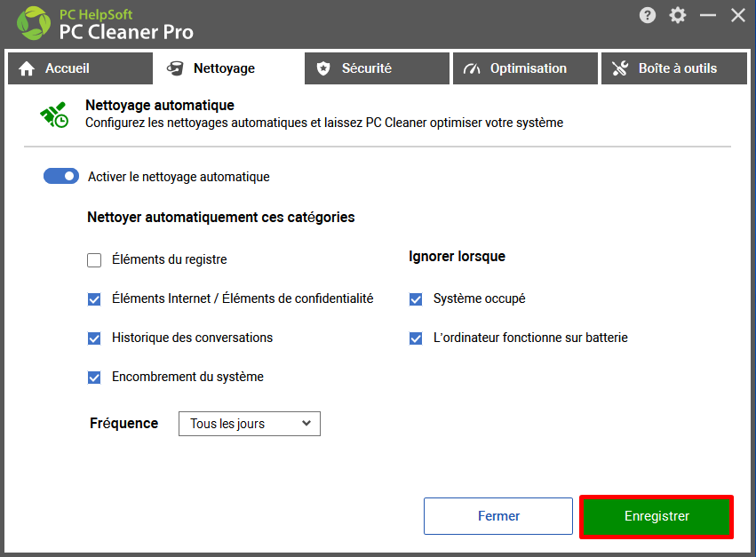Open the help question mark icon

point(647,15)
